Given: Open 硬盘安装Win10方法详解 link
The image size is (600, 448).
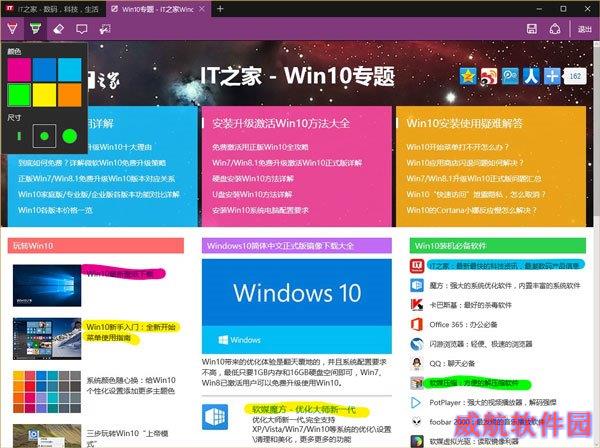Looking at the screenshot, I should (253, 179).
